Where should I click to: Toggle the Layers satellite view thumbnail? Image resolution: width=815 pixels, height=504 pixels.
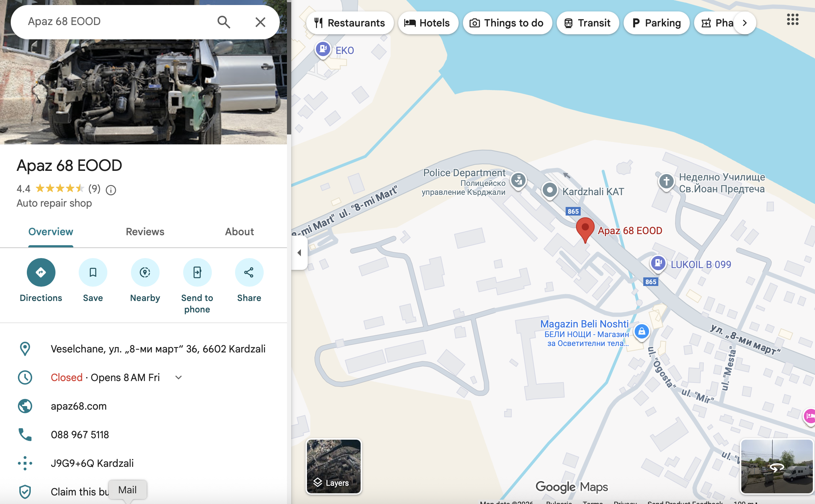pos(334,466)
